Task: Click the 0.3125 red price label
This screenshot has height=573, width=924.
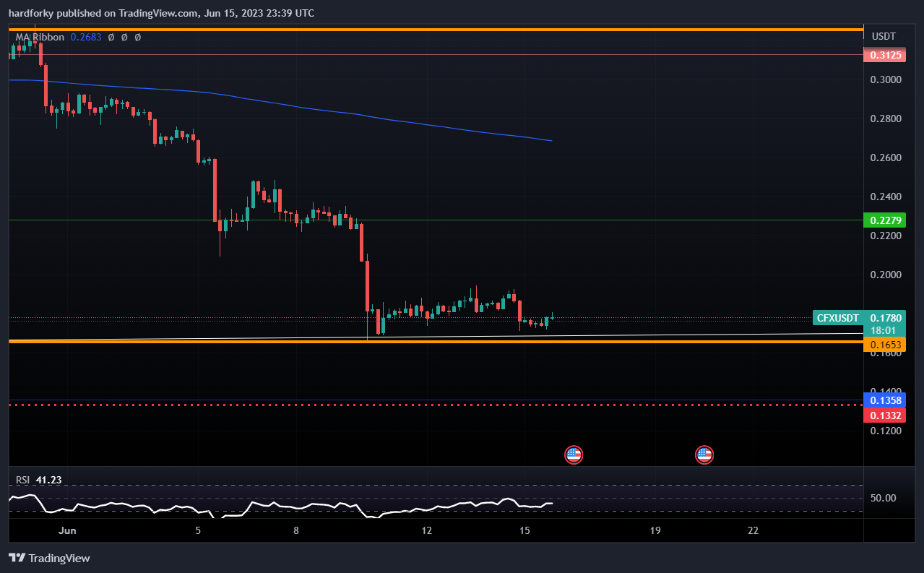Action: (884, 55)
